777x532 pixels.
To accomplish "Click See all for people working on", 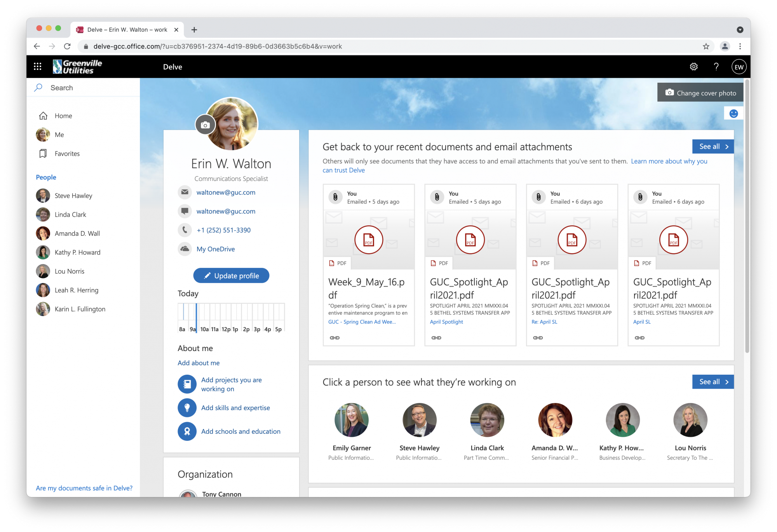I will click(x=713, y=382).
